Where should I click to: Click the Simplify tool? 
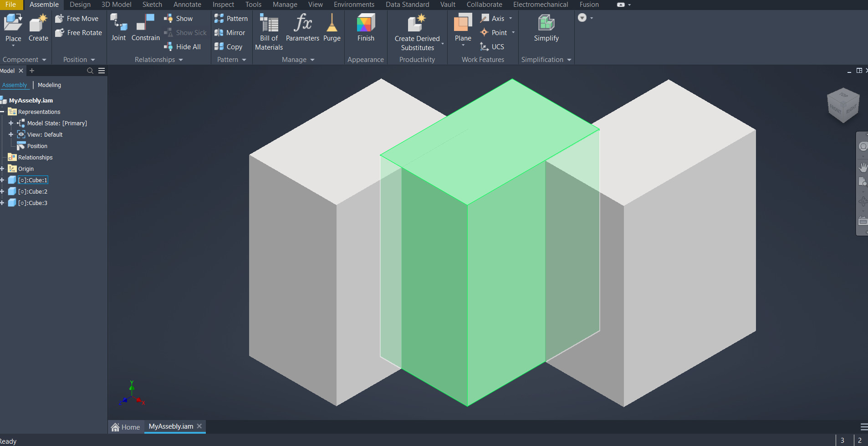(546, 27)
